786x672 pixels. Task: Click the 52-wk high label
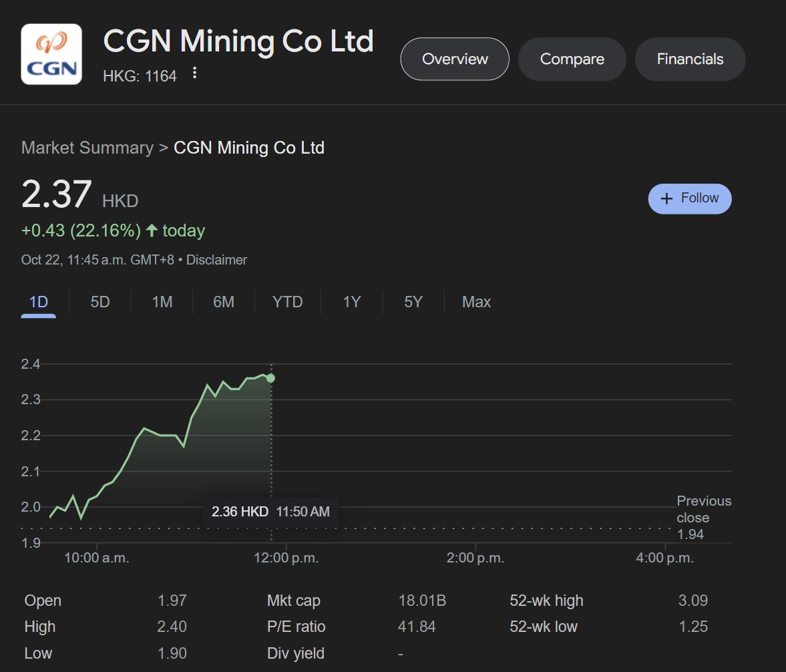coord(546,601)
